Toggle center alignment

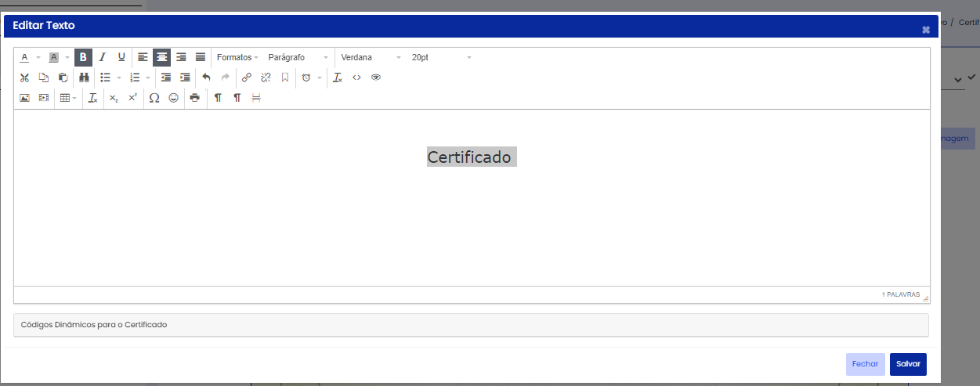[x=161, y=57]
